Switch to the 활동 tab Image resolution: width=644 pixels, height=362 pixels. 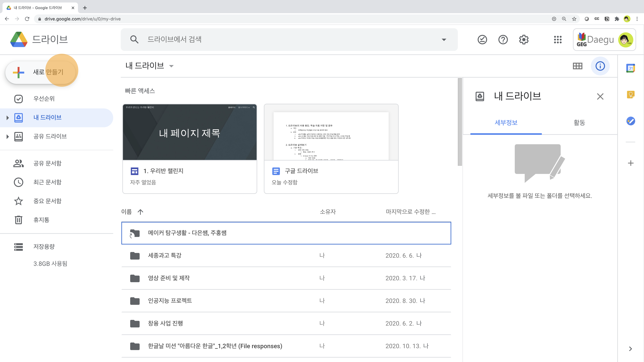pyautogui.click(x=579, y=122)
